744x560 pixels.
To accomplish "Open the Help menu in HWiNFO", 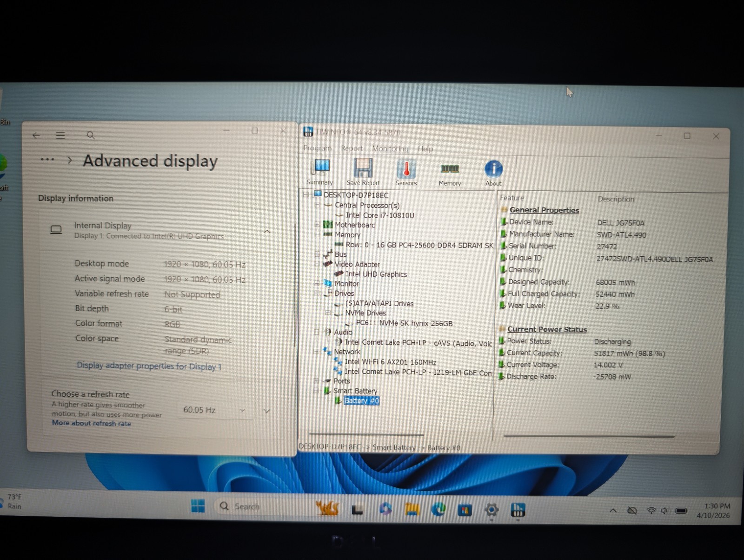I will coord(425,149).
